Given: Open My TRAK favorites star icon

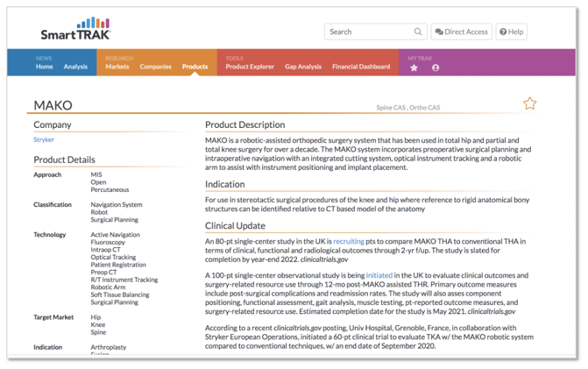Looking at the screenshot, I should coord(414,67).
